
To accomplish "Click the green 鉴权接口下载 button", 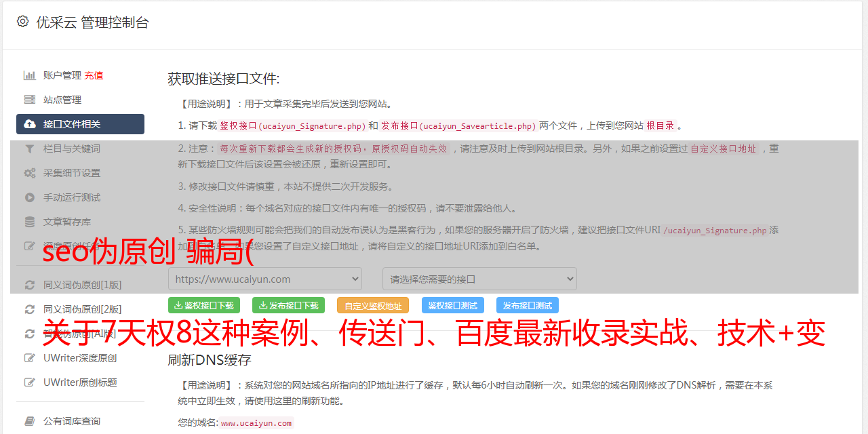I will coord(204,305).
